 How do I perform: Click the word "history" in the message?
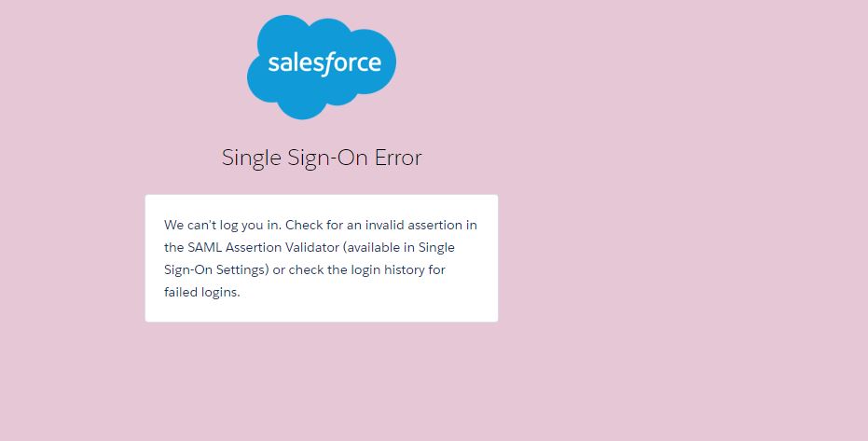click(x=401, y=269)
